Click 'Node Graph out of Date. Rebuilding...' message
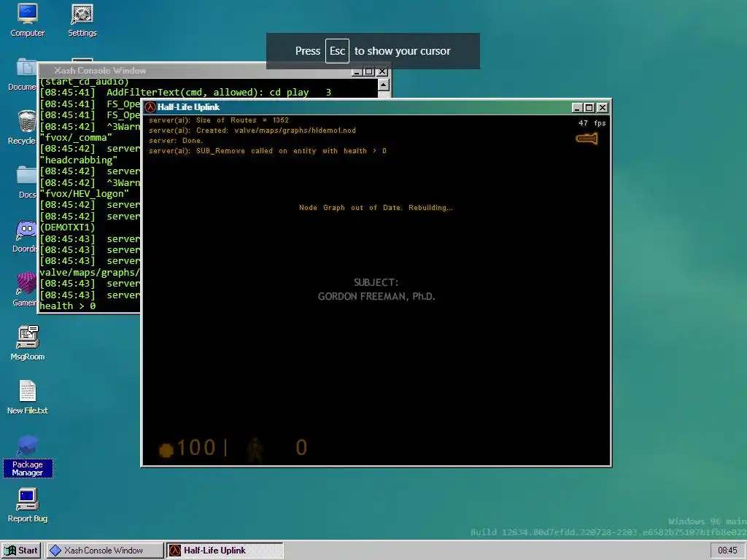The height and width of the screenshot is (560, 747). [x=376, y=208]
